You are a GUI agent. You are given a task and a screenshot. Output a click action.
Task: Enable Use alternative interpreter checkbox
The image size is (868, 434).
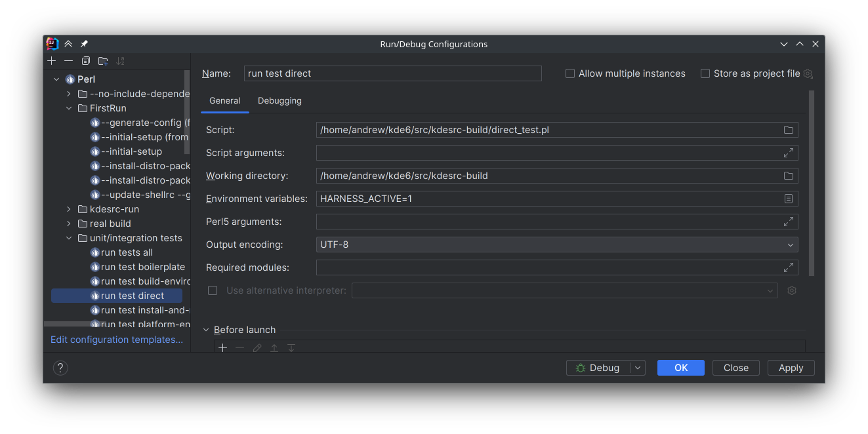coord(213,290)
